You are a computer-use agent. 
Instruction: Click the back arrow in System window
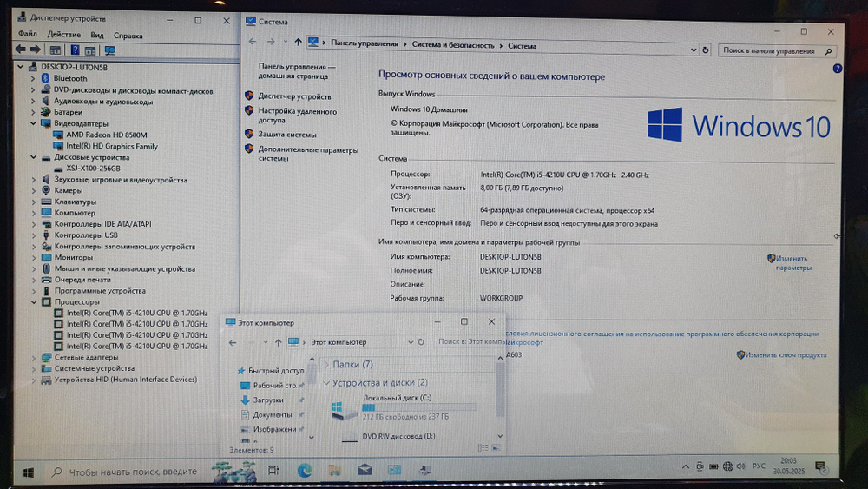point(253,42)
